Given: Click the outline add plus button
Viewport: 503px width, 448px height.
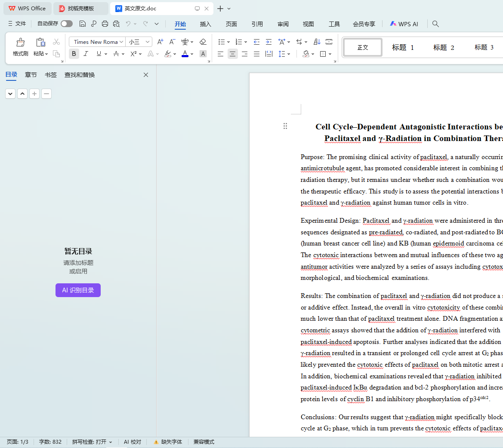Looking at the screenshot, I should pos(34,94).
